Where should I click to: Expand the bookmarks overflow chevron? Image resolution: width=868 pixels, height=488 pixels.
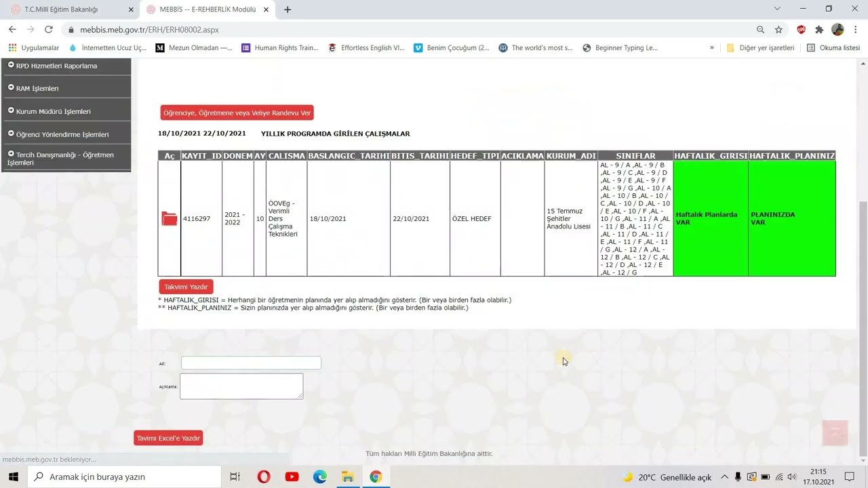[711, 48]
